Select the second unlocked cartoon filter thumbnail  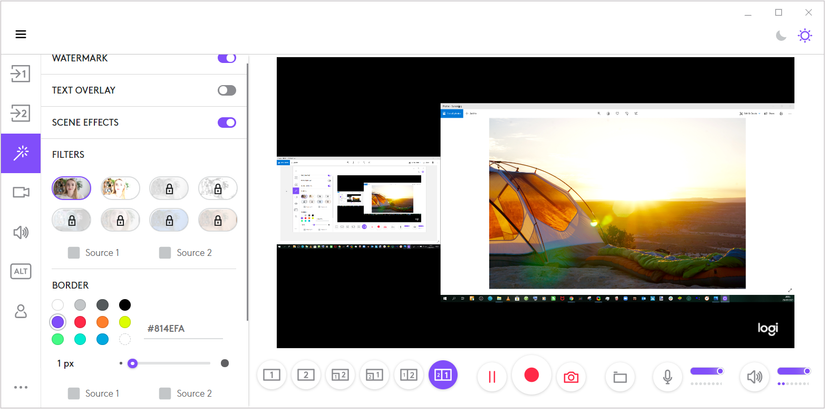[120, 188]
